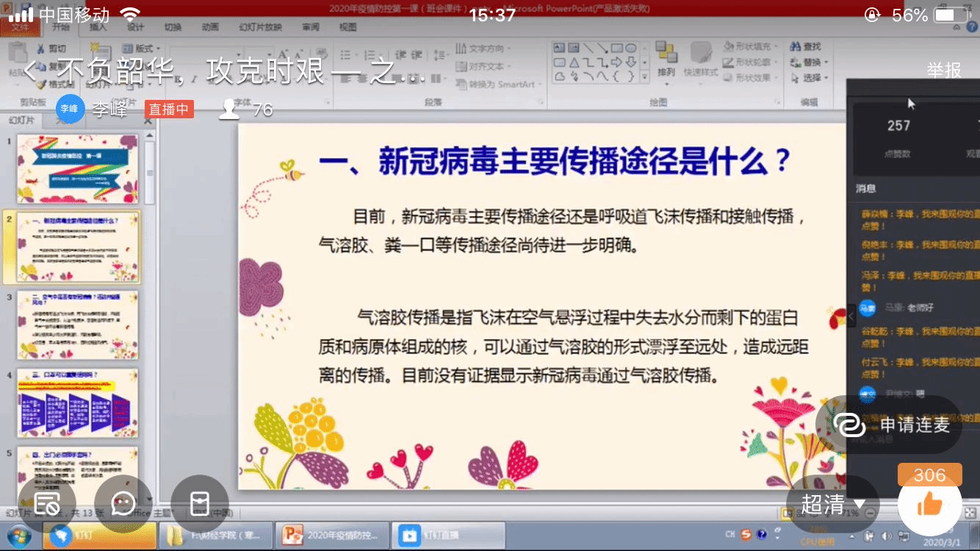980x551 pixels.
Task: Switch to the 切换 ribbon tab
Action: point(173,27)
